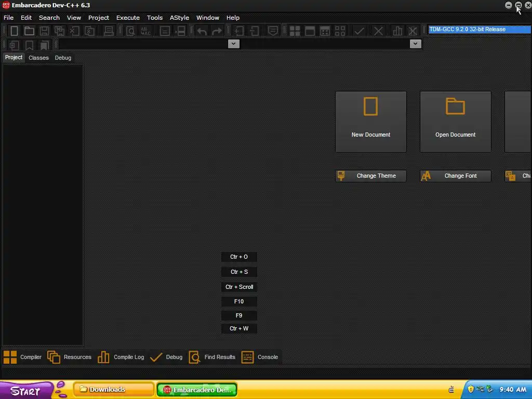Screen dimensions: 532x399
Task: Click the Change Theme button
Action: click(371, 176)
